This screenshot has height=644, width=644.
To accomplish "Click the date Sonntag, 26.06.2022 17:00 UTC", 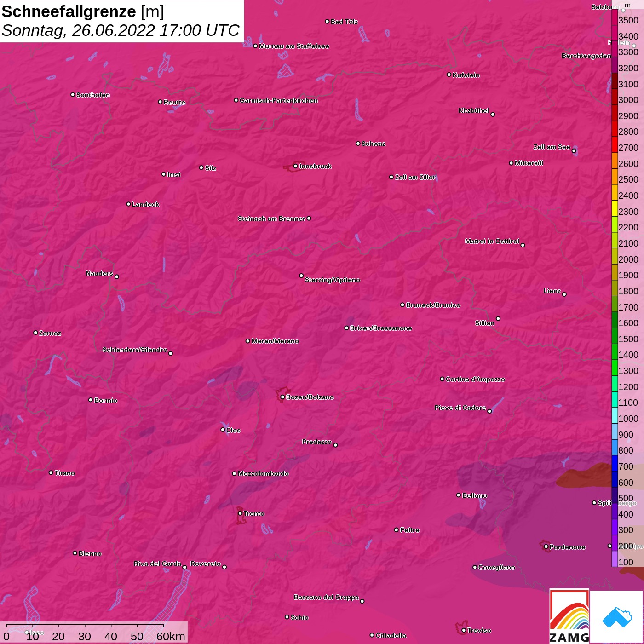I will pyautogui.click(x=121, y=30).
